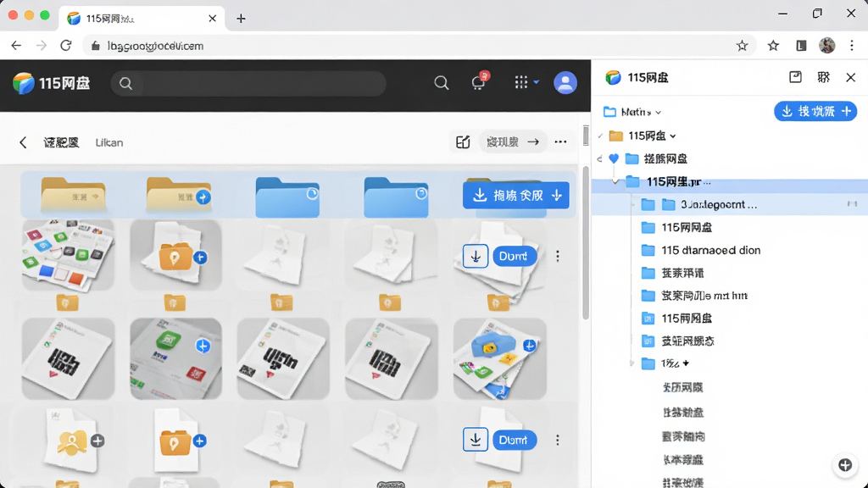This screenshot has width=868, height=488.
Task: Focus the dark header search field
Action: pos(248,84)
